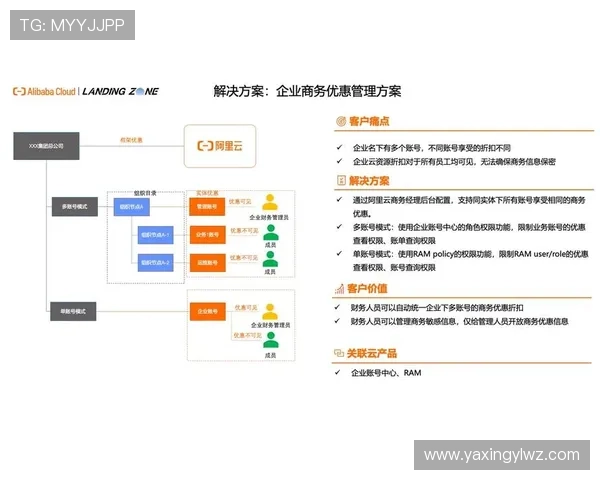Select the XXX集团总公司 gray box
600x480 pixels.
pos(46,146)
